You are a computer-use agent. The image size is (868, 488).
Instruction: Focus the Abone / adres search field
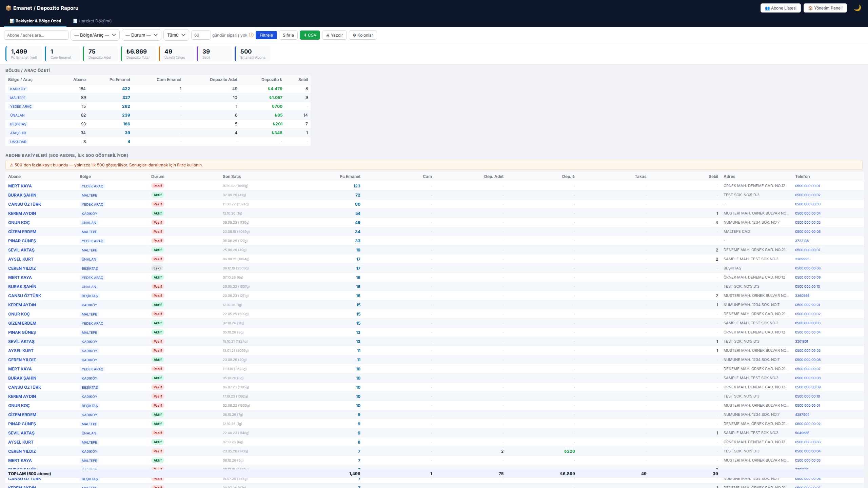[36, 35]
